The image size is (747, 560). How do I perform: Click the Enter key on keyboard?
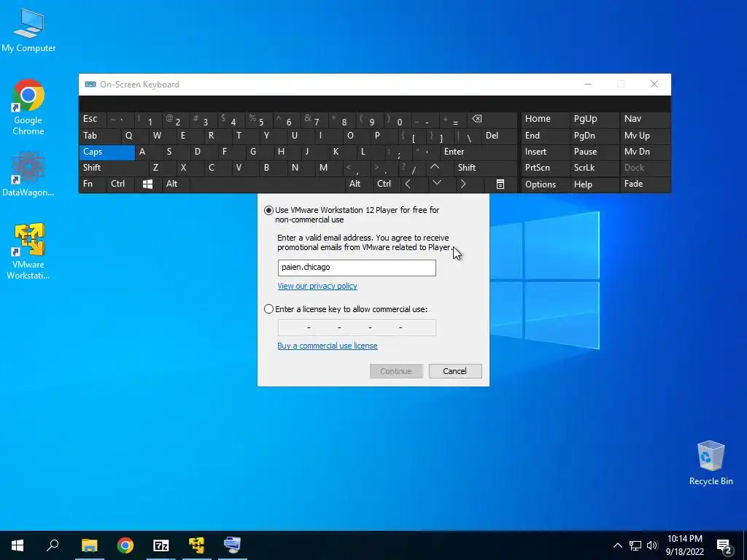click(479, 152)
